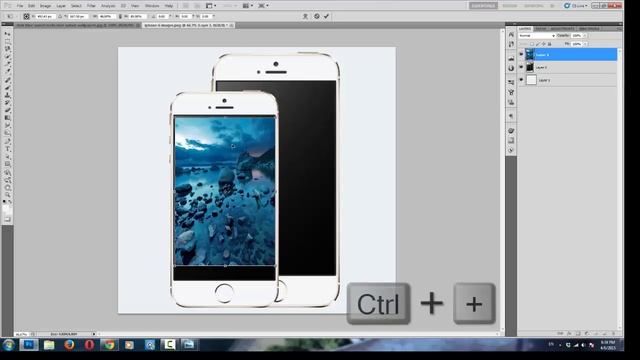
Task: Select the Lasso tool
Action: tap(7, 49)
